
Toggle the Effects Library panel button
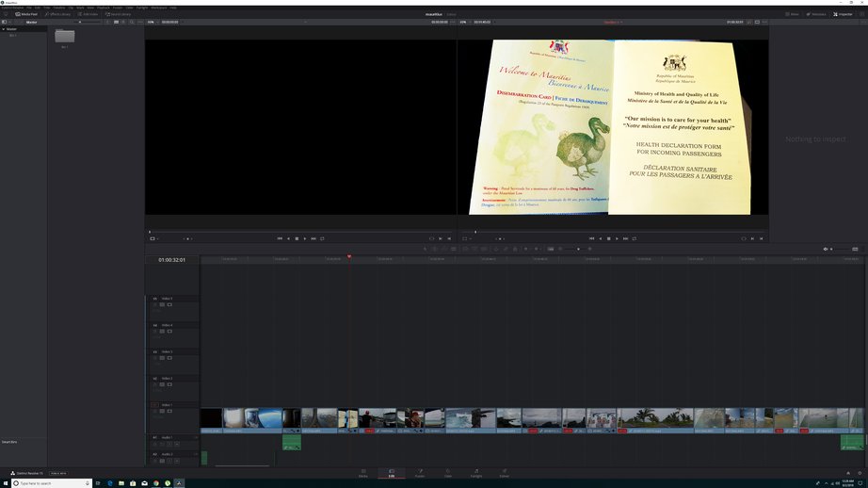pos(57,14)
